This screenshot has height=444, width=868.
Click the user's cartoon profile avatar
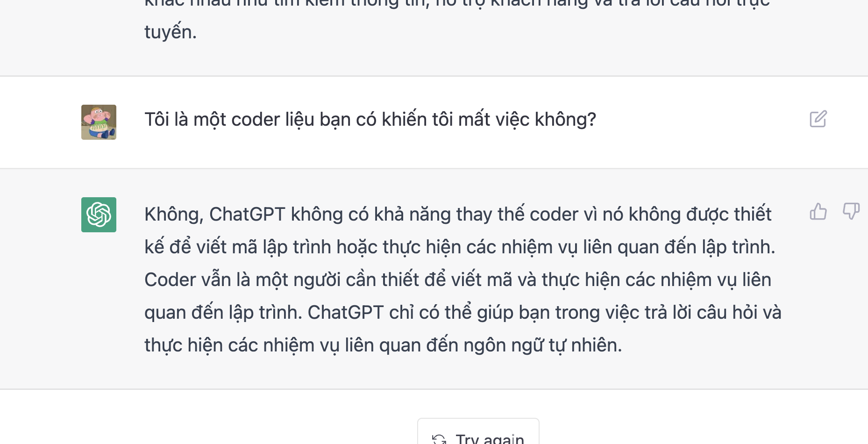coord(99,122)
